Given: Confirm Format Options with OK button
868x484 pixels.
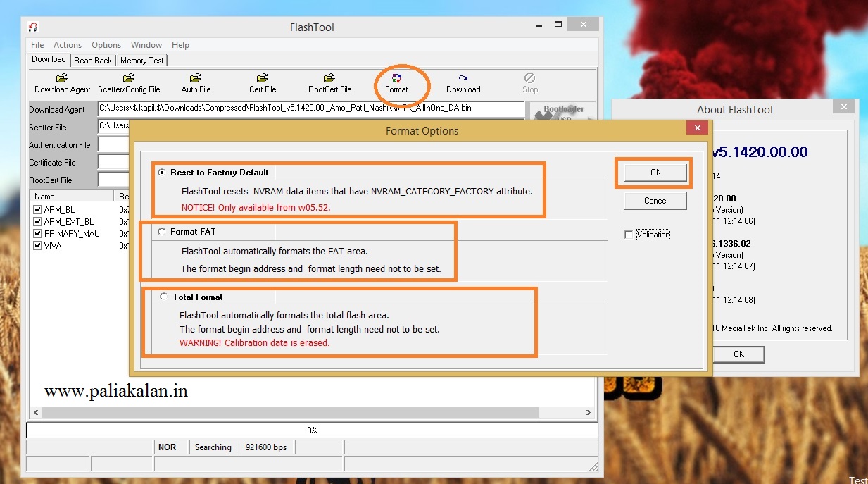Looking at the screenshot, I should point(655,173).
